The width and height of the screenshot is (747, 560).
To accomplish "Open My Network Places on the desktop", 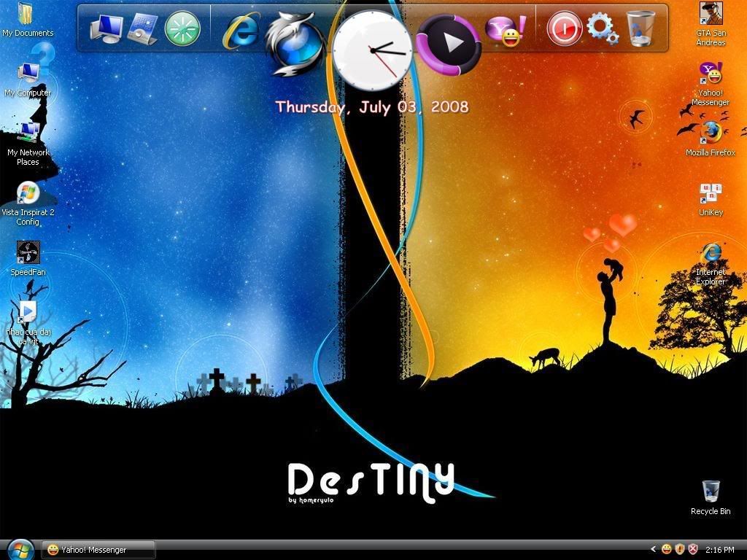I will click(x=28, y=144).
